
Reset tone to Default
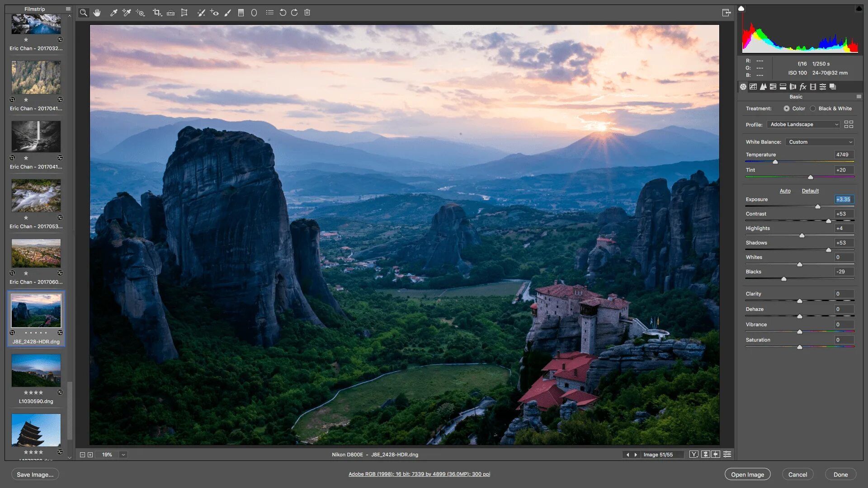[810, 191]
